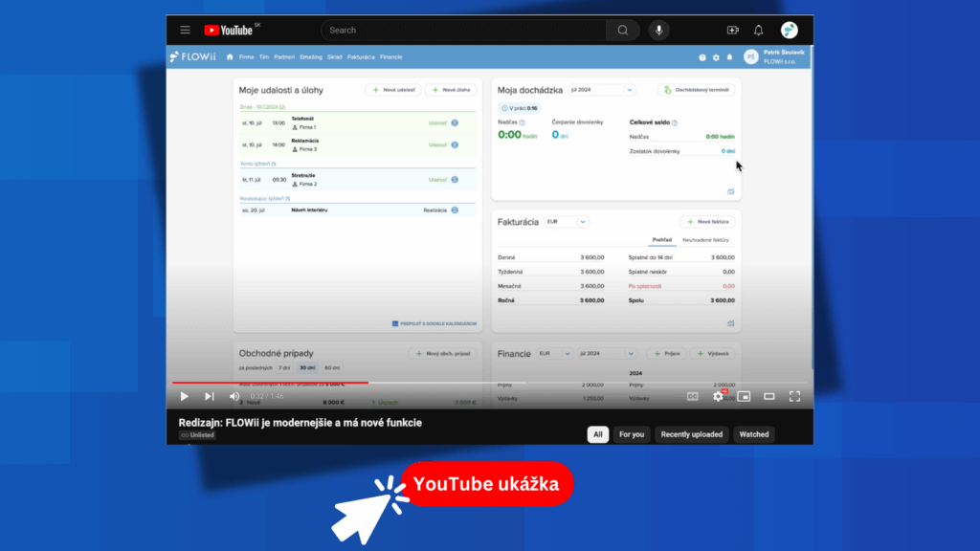980x551 pixels.
Task: Switch to miniplayer mode
Action: click(744, 396)
